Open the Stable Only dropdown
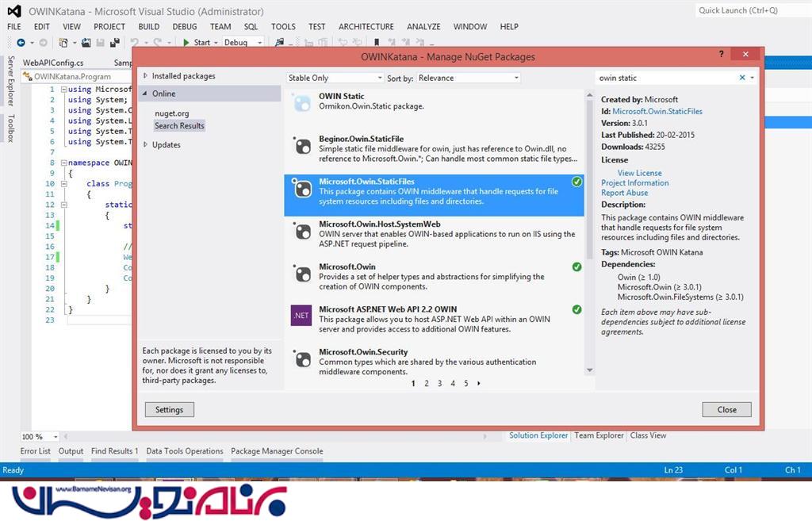 [x=334, y=78]
